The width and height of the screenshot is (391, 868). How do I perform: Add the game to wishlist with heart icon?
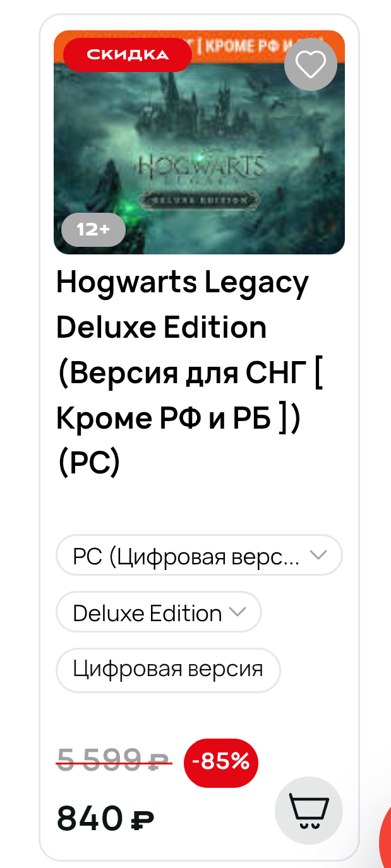[311, 64]
